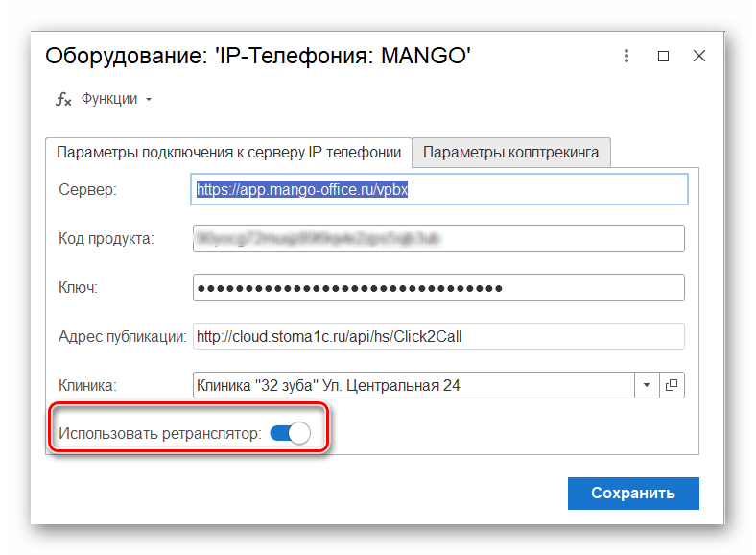Maximize the equipment dialog window
Viewport: 756px width, 555px height.
(664, 56)
